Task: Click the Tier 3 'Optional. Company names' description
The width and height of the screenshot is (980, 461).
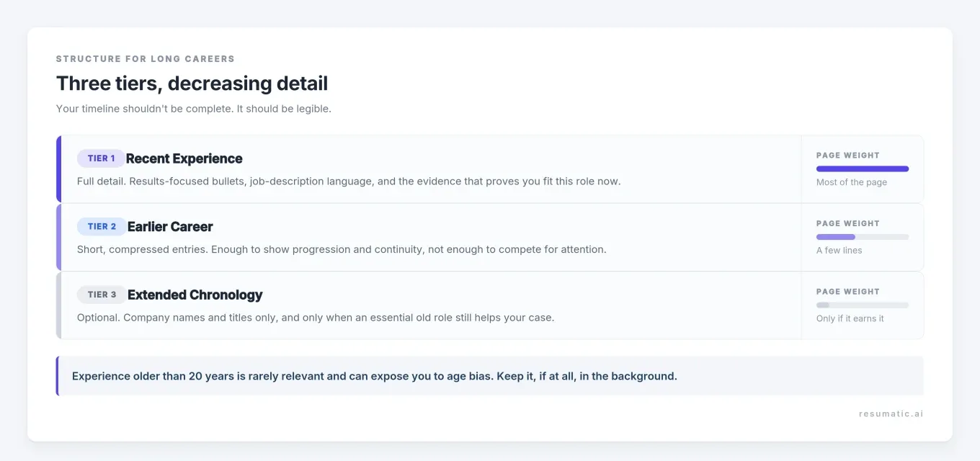Action: tap(316, 318)
